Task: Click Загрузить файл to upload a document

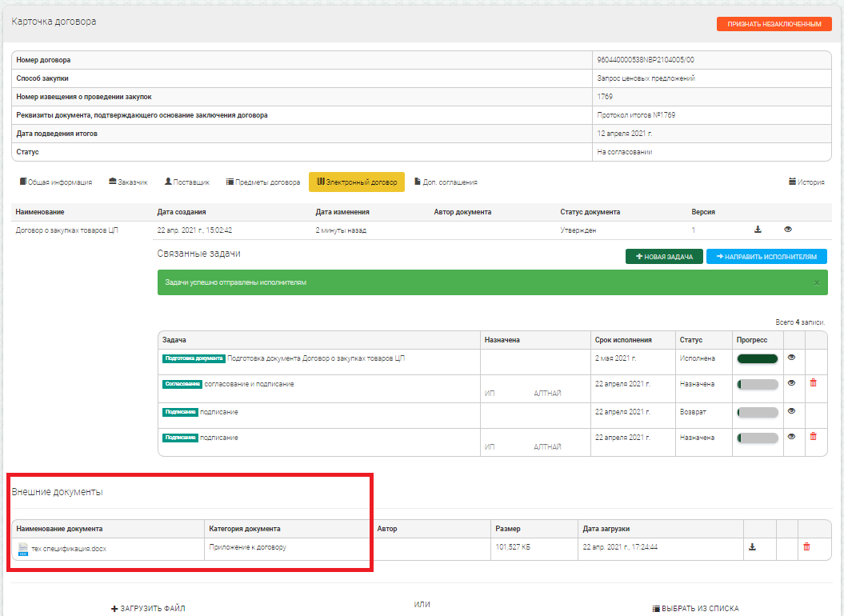Action: click(148, 609)
